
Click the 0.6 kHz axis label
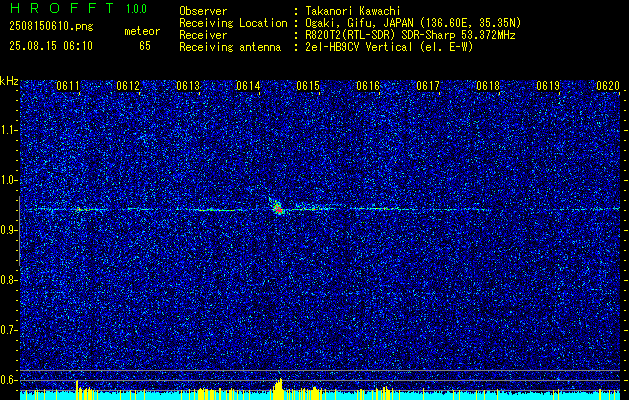pyautogui.click(x=9, y=380)
